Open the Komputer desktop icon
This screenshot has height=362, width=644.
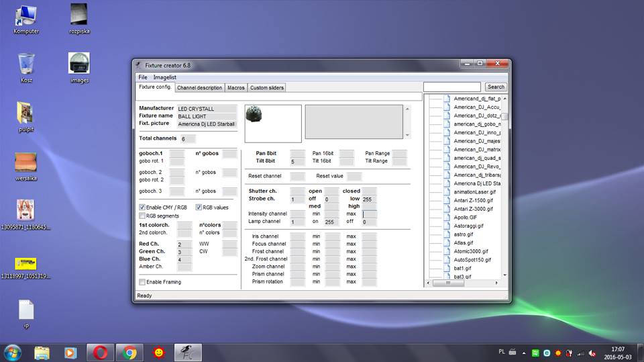tap(26, 15)
